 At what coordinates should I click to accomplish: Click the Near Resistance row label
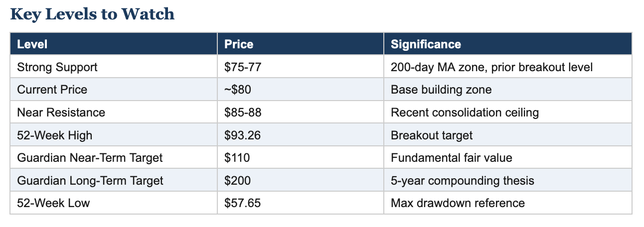point(61,113)
